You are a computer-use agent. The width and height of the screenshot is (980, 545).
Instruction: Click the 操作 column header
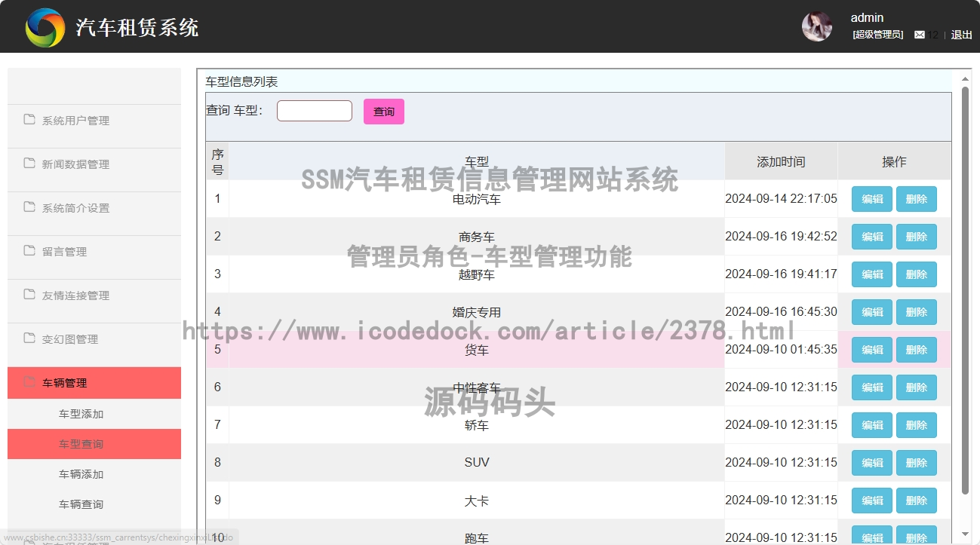894,161
